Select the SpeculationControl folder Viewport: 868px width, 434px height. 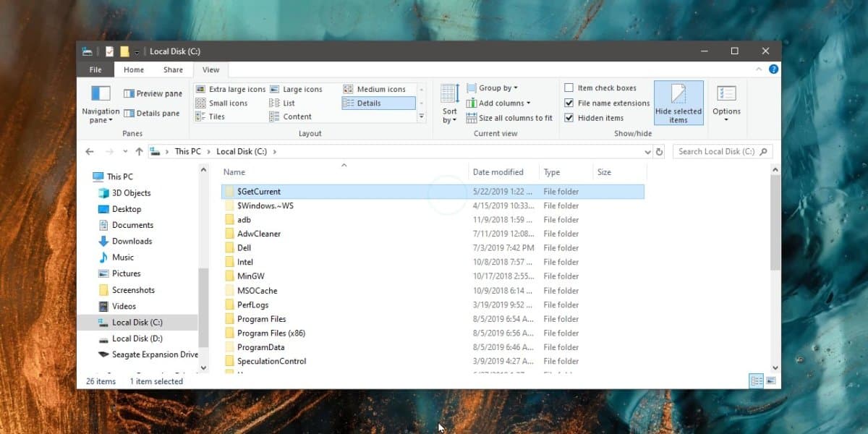(x=432, y=362)
